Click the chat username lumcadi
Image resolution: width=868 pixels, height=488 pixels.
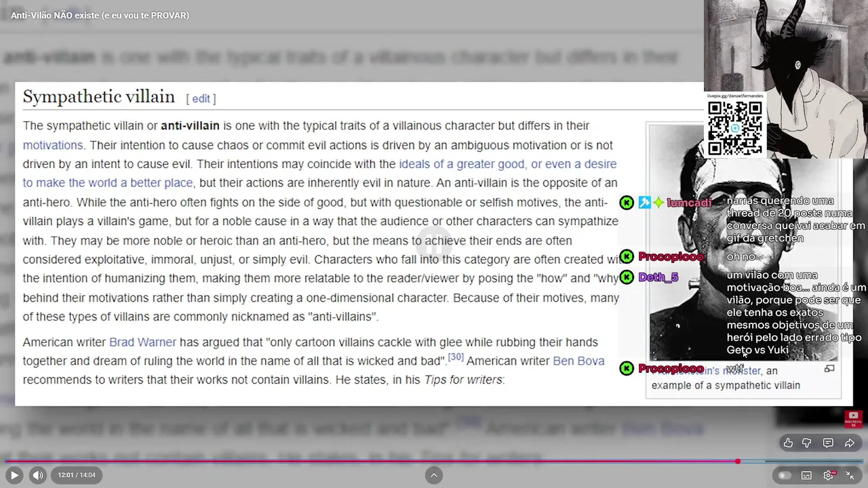(x=689, y=203)
